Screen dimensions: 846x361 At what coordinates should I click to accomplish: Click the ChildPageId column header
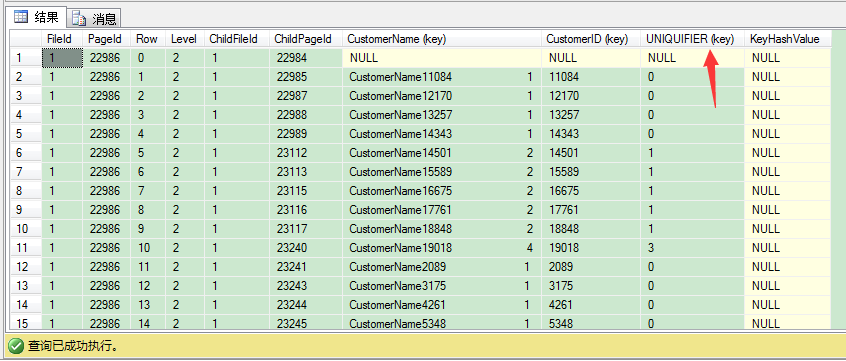[306, 39]
